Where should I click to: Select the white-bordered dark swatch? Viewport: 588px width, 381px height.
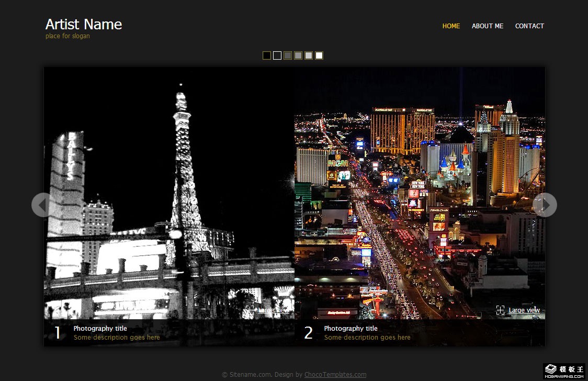(277, 55)
